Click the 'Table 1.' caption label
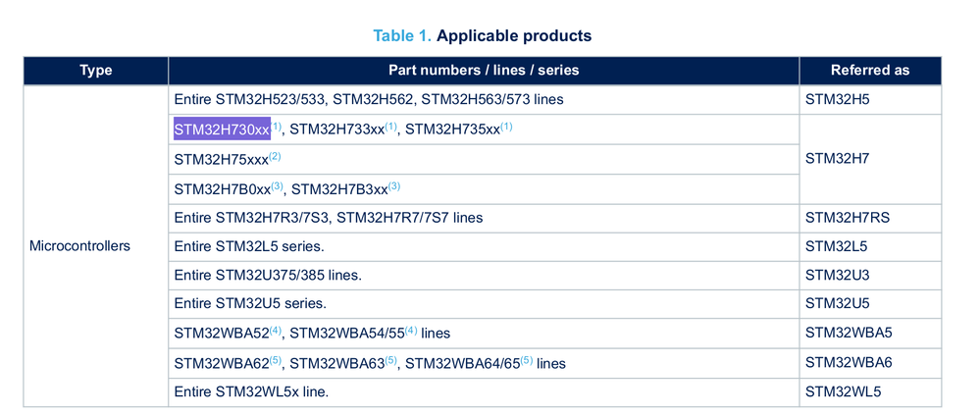This screenshot has height=415, width=980. tap(402, 35)
